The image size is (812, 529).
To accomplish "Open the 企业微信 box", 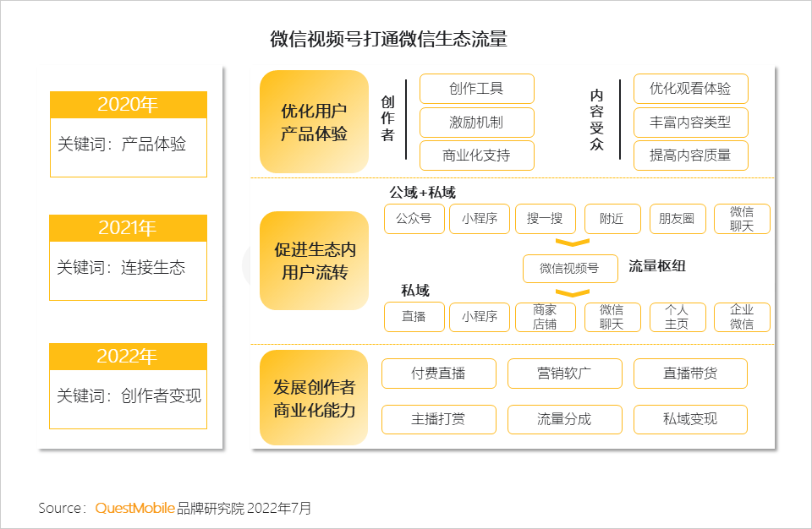I will (742, 317).
